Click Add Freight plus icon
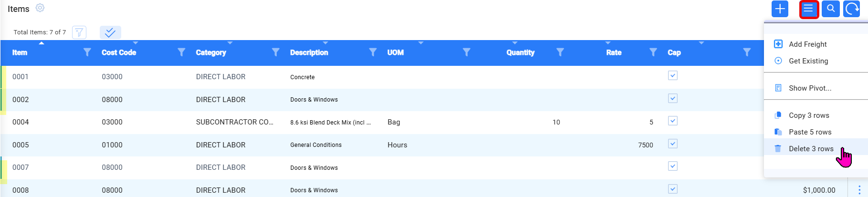868x197 pixels. [x=778, y=44]
